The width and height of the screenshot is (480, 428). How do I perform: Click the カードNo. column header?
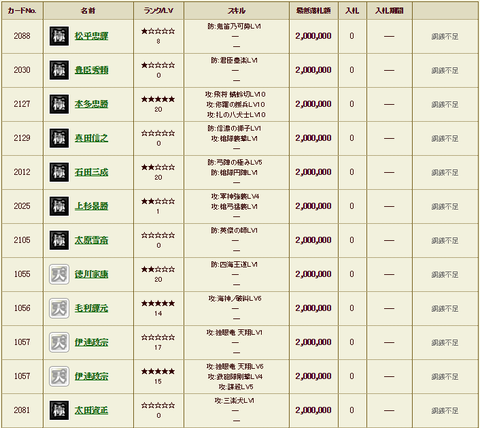point(22,11)
